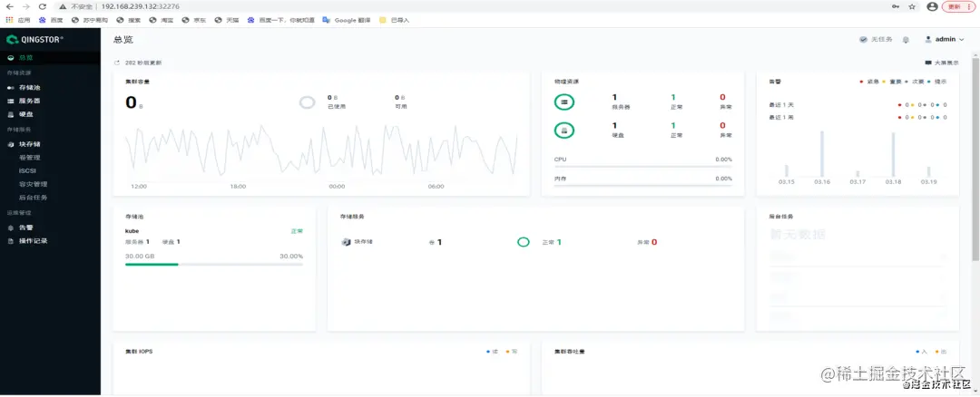Click the capacity usage ring in 集群容量

(x=307, y=102)
